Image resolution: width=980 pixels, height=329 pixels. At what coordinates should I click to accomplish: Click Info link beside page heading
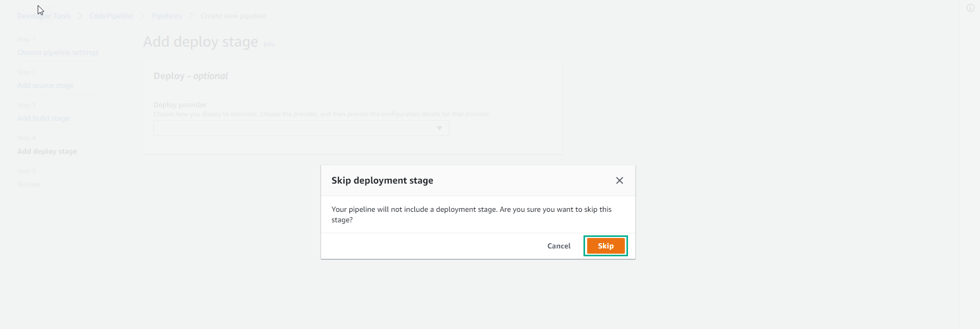tap(269, 45)
